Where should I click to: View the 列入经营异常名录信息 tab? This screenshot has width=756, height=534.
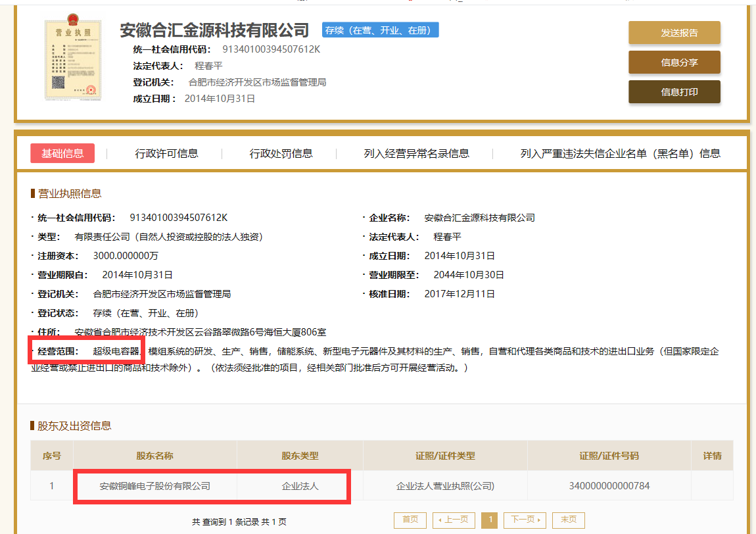click(417, 153)
